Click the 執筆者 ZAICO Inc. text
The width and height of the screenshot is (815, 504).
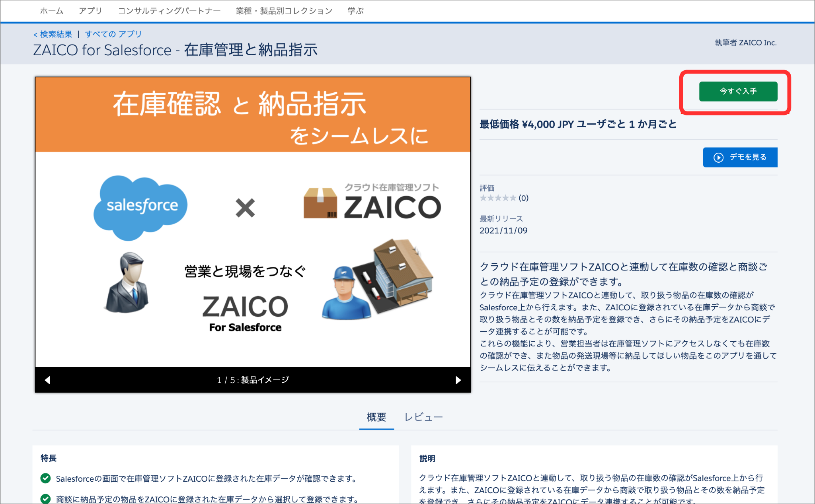coord(746,43)
